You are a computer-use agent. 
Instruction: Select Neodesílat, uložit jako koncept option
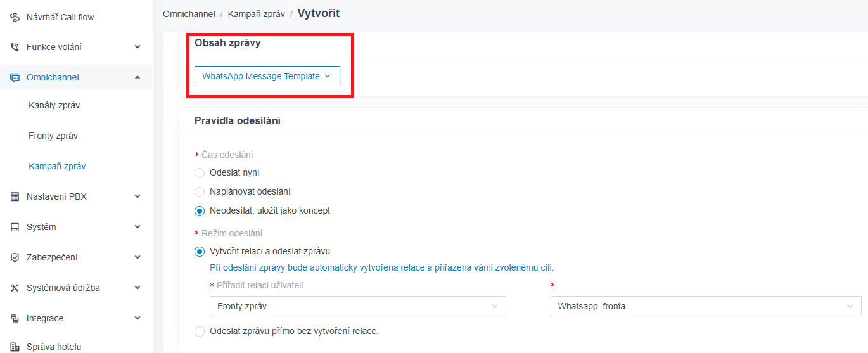click(200, 210)
